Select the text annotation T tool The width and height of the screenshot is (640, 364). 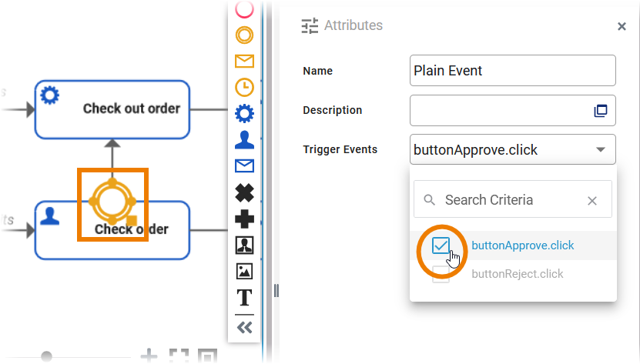coord(244,298)
